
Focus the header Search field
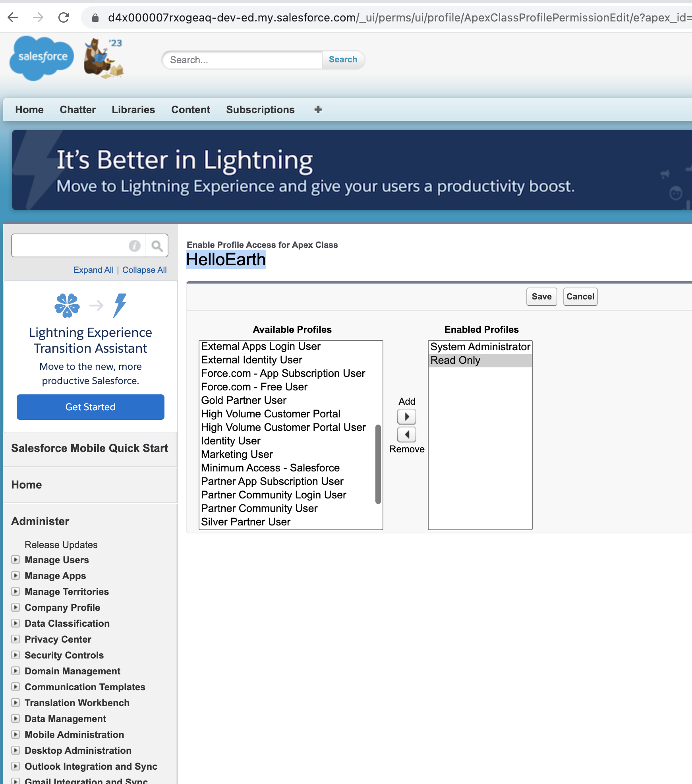(242, 60)
